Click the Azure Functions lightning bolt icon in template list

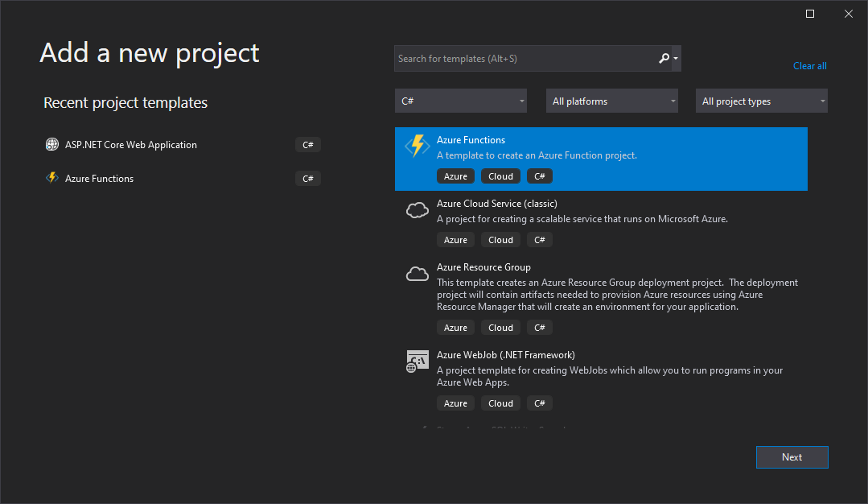click(x=417, y=146)
